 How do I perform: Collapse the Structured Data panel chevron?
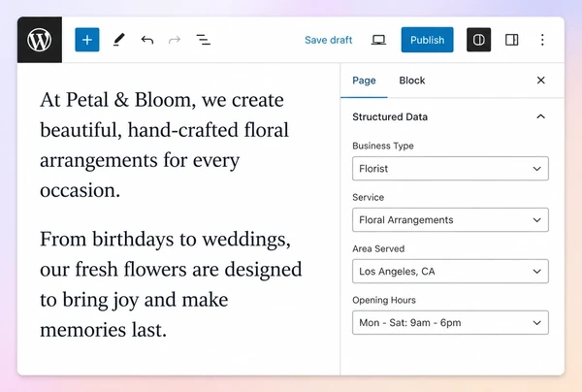point(541,117)
